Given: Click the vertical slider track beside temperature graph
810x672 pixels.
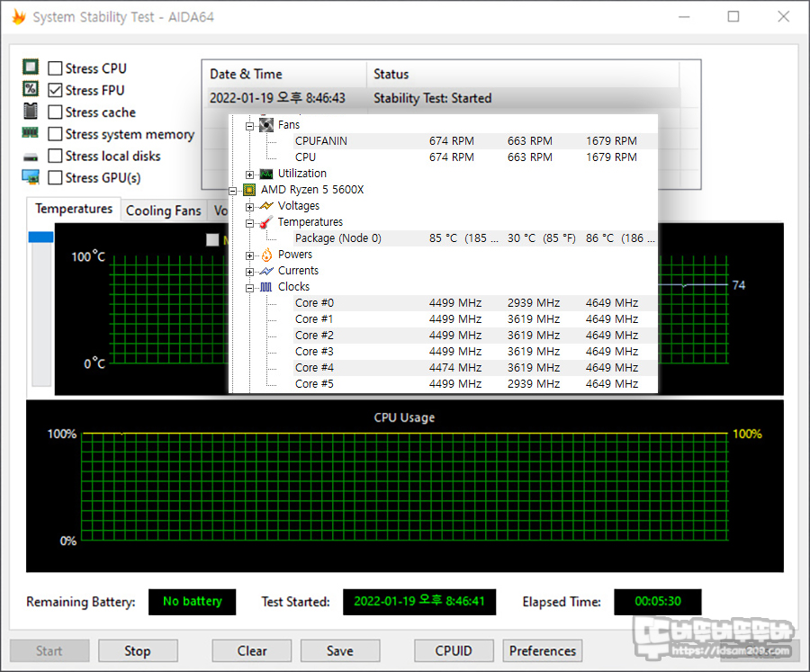Looking at the screenshot, I should (x=40, y=314).
